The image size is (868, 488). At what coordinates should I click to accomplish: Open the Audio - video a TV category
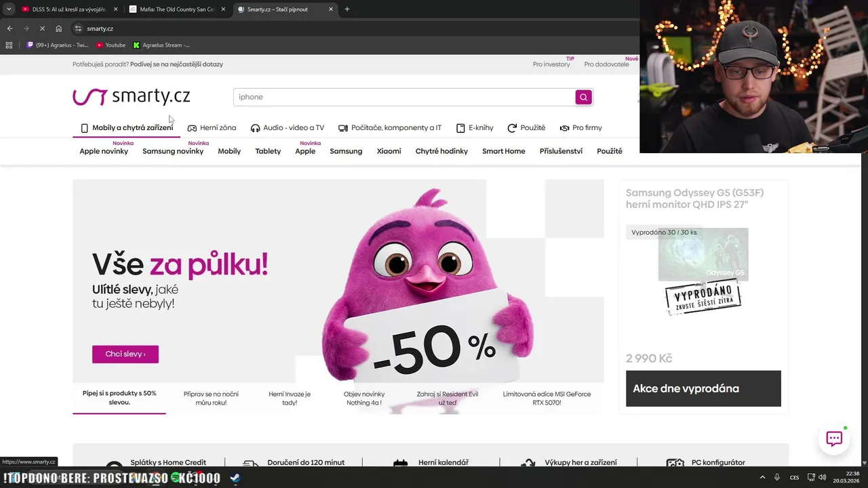[x=287, y=127]
